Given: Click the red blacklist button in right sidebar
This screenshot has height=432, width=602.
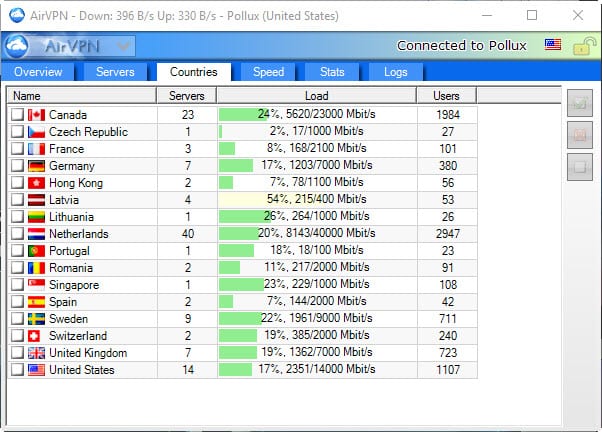Looking at the screenshot, I should 579,135.
